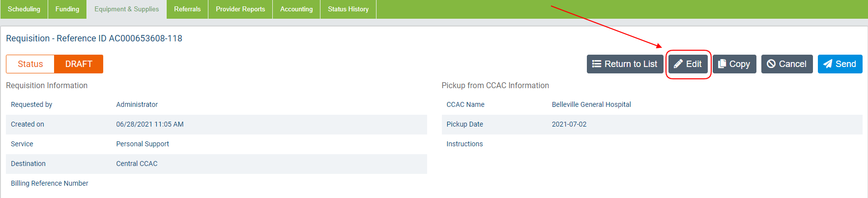The image size is (868, 198).
Task: Click the paper plane Send icon
Action: click(x=828, y=64)
